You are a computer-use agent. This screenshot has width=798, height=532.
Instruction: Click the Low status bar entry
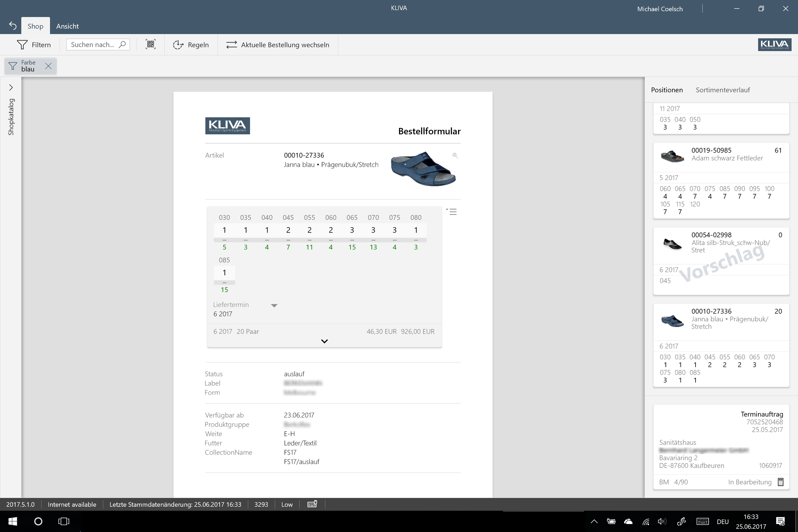click(287, 504)
